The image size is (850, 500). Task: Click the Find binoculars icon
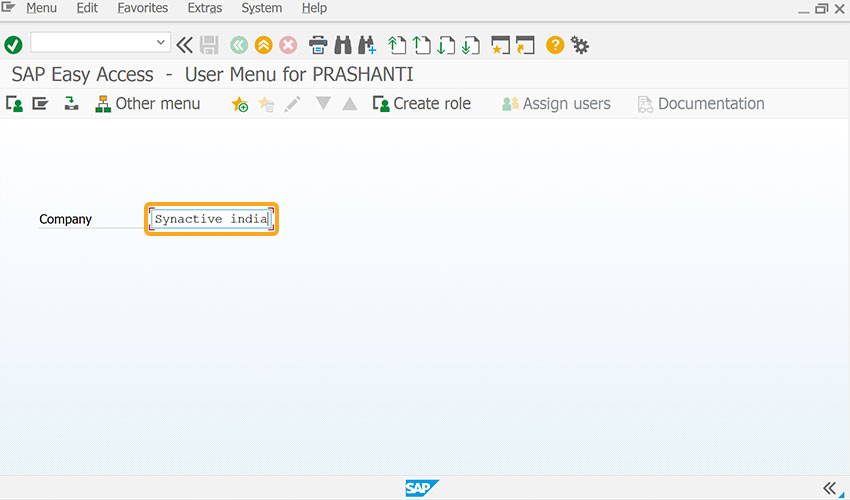[343, 45]
